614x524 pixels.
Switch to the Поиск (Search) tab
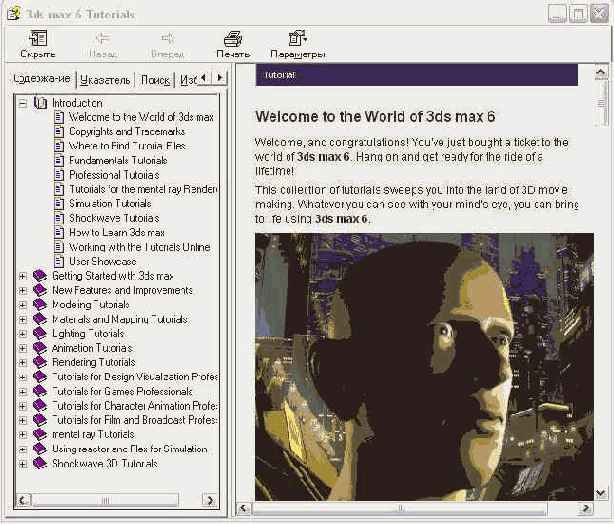pos(154,79)
